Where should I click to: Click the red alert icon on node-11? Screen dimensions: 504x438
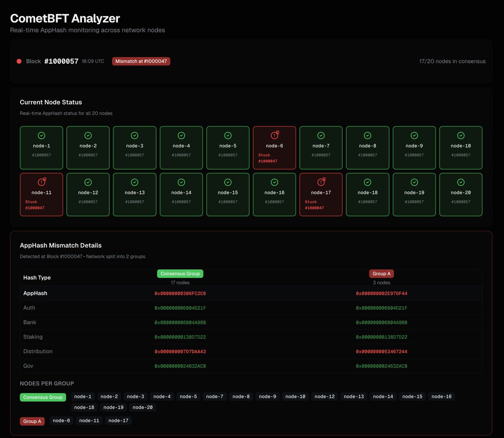tap(42, 182)
